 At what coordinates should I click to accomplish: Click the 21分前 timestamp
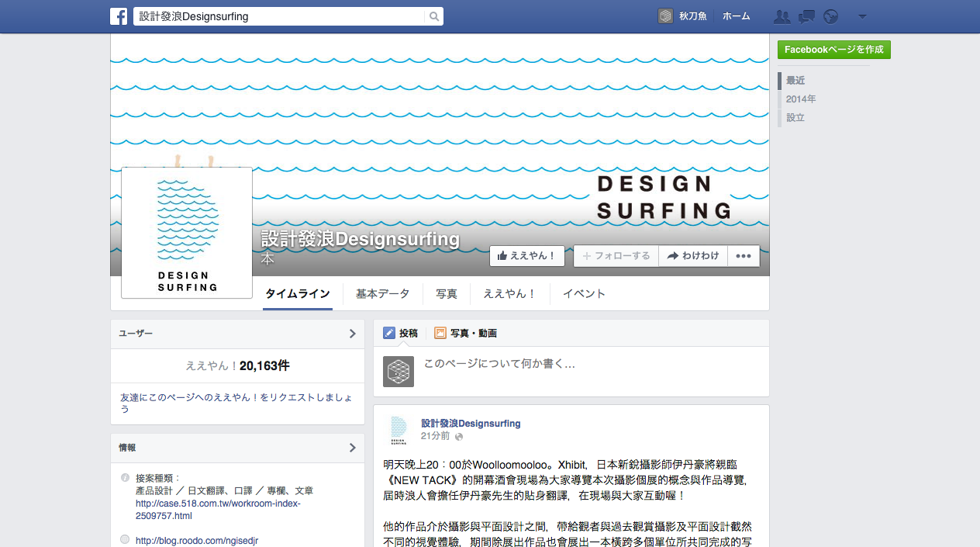(x=435, y=437)
